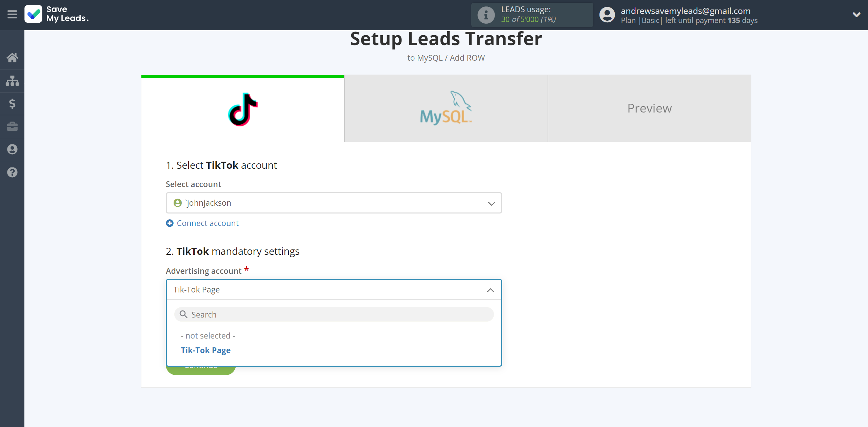
Task: Click the Help question mark sidebar icon
Action: click(x=12, y=172)
